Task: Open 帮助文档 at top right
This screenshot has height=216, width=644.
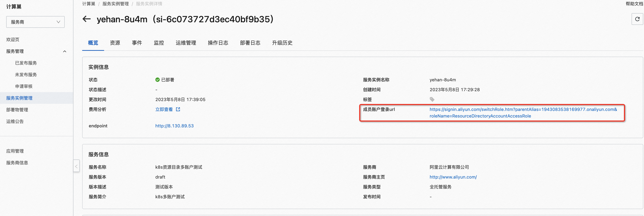Action: click(634, 3)
